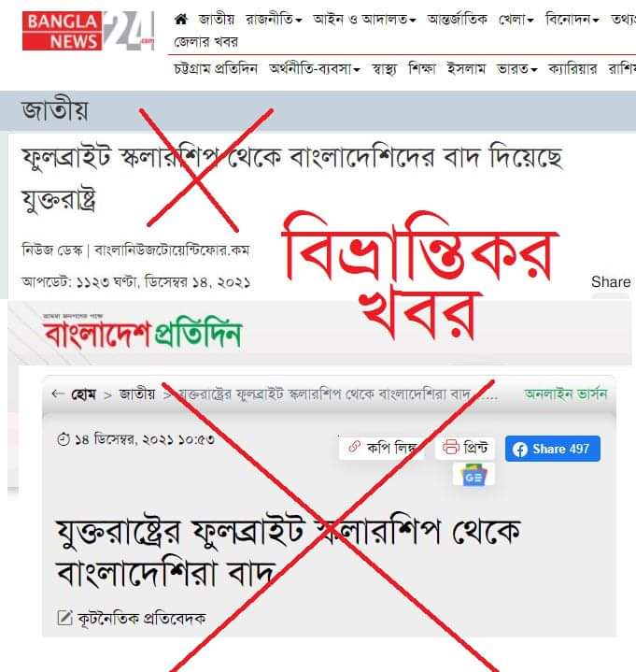Click জাতীয় in the breadcrumb trail
This screenshot has height=672, width=636.
point(137,393)
